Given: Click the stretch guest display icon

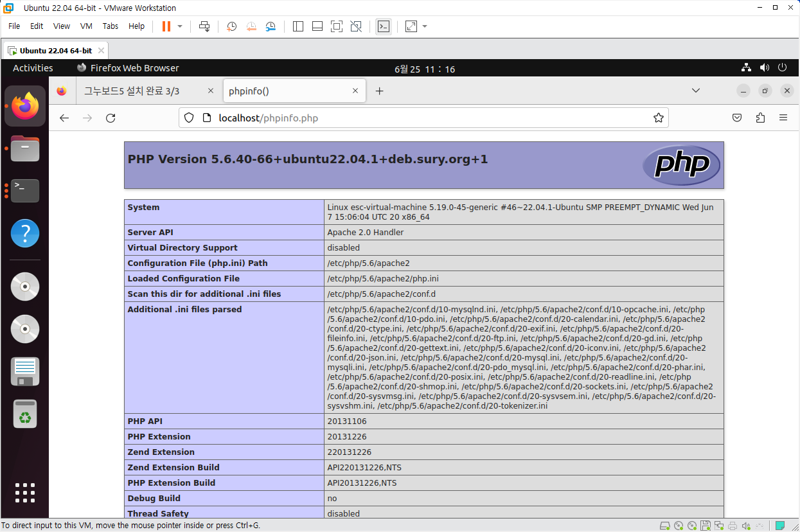Looking at the screenshot, I should click(x=411, y=26).
